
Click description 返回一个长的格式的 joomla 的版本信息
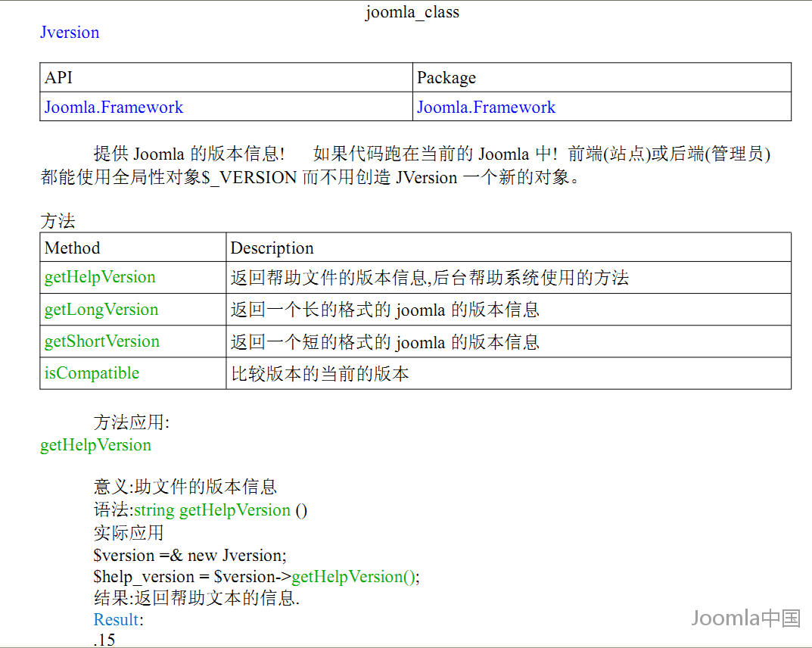pos(384,310)
